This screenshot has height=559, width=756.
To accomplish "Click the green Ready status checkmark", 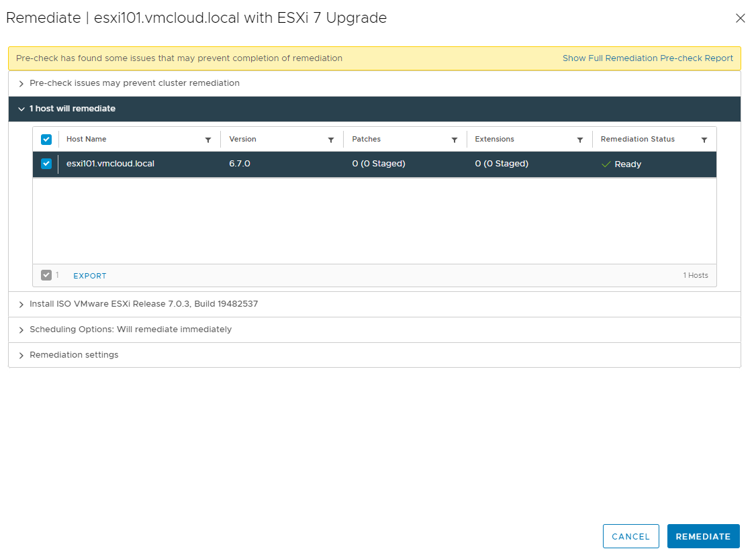I will (x=606, y=164).
